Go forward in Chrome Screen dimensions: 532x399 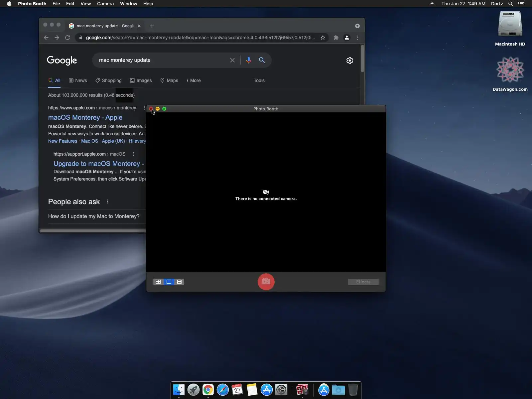click(x=57, y=38)
